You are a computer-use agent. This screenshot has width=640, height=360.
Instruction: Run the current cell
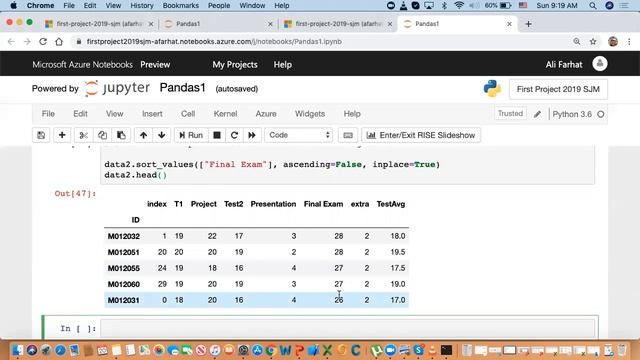pos(191,135)
